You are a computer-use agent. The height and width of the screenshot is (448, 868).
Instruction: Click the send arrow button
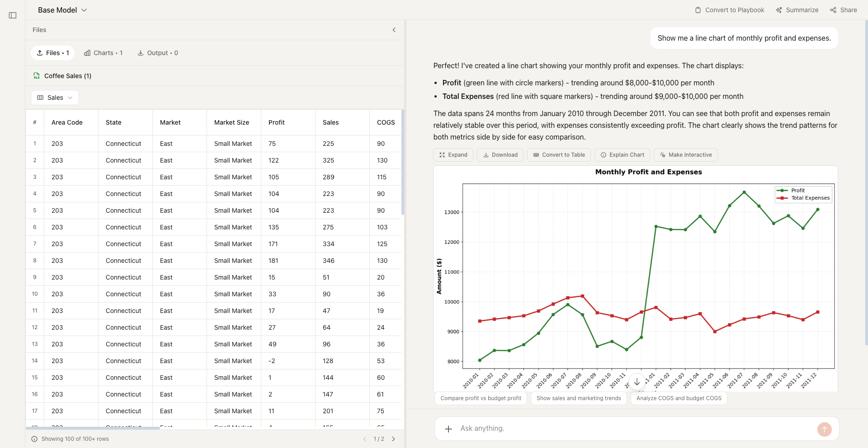pyautogui.click(x=825, y=429)
